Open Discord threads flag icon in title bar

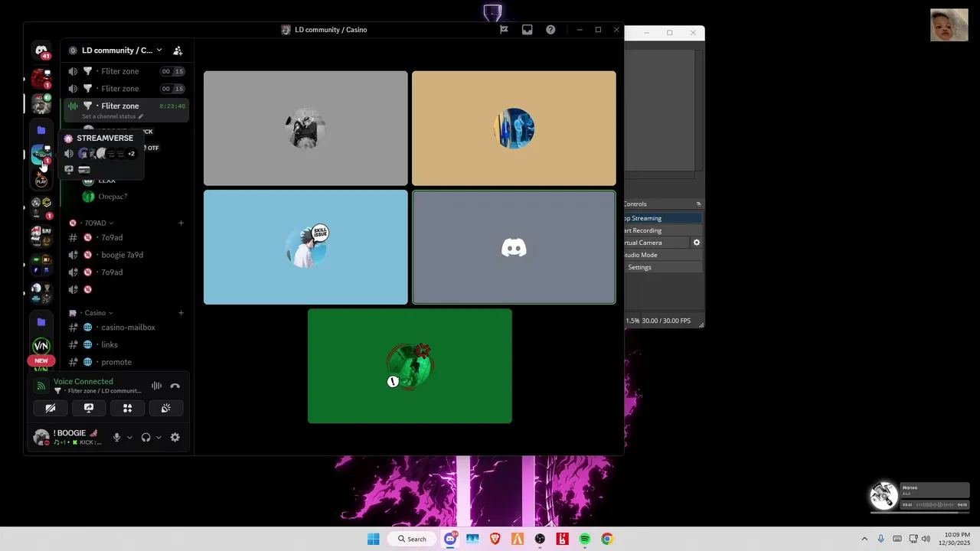pyautogui.click(x=504, y=30)
